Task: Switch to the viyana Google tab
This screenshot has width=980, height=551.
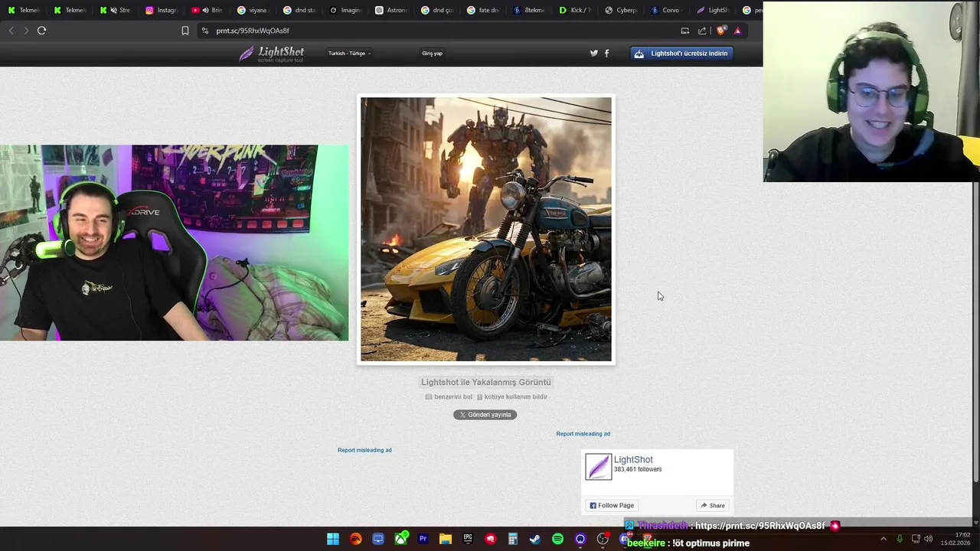Action: (x=253, y=10)
